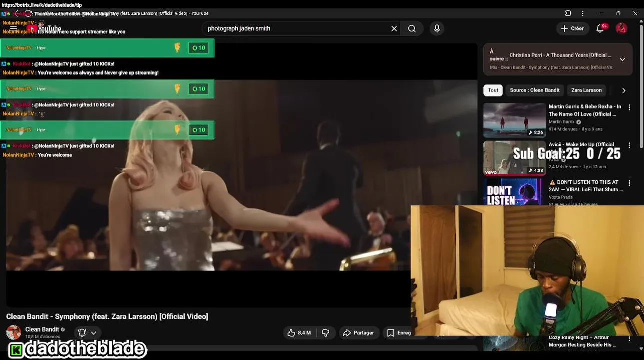The width and height of the screenshot is (644, 360).
Task: Share the video with Partager
Action: [358, 333]
